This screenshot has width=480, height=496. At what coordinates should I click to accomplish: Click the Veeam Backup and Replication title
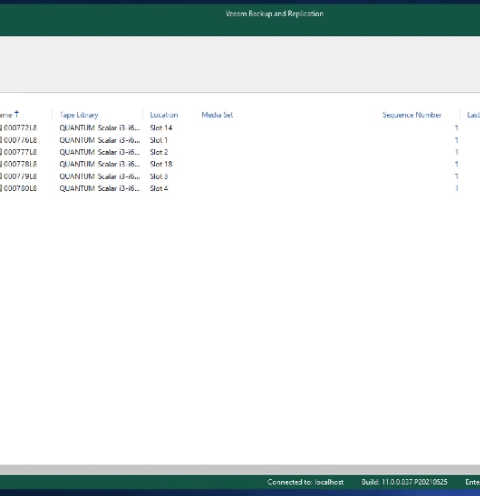[274, 14]
